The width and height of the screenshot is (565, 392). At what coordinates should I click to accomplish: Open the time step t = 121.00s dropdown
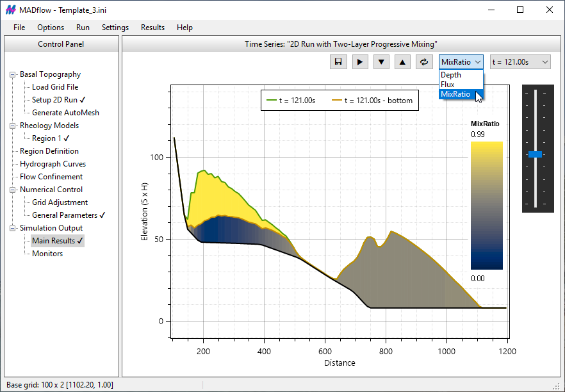[520, 62]
